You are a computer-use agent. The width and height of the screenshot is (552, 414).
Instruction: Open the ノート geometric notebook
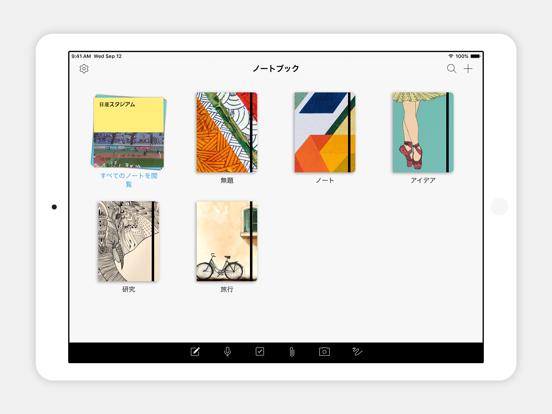click(325, 132)
